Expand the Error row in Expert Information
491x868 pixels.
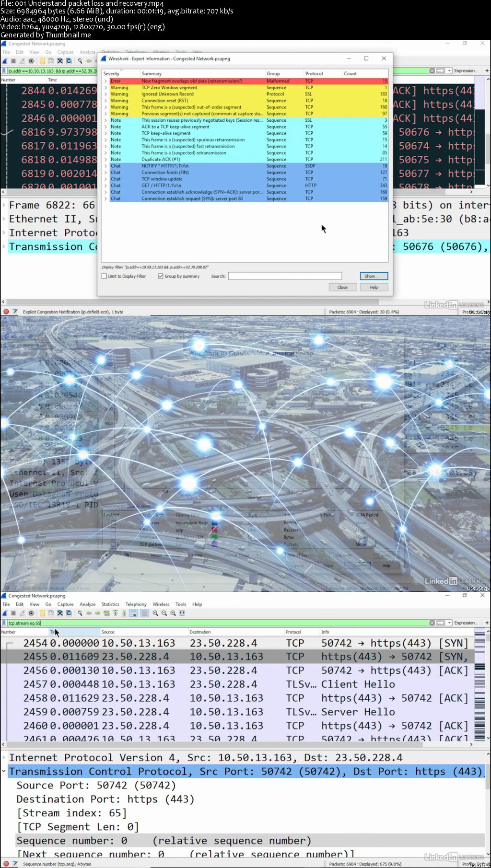[106, 81]
